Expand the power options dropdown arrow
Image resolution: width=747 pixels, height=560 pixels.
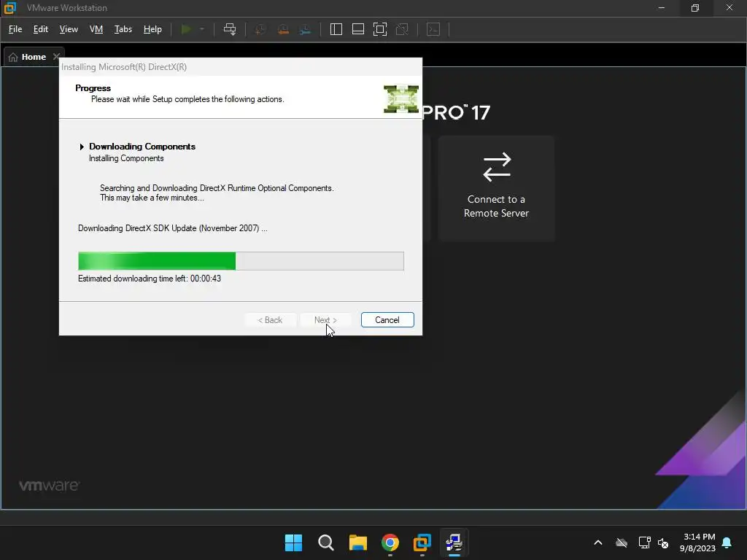click(202, 29)
